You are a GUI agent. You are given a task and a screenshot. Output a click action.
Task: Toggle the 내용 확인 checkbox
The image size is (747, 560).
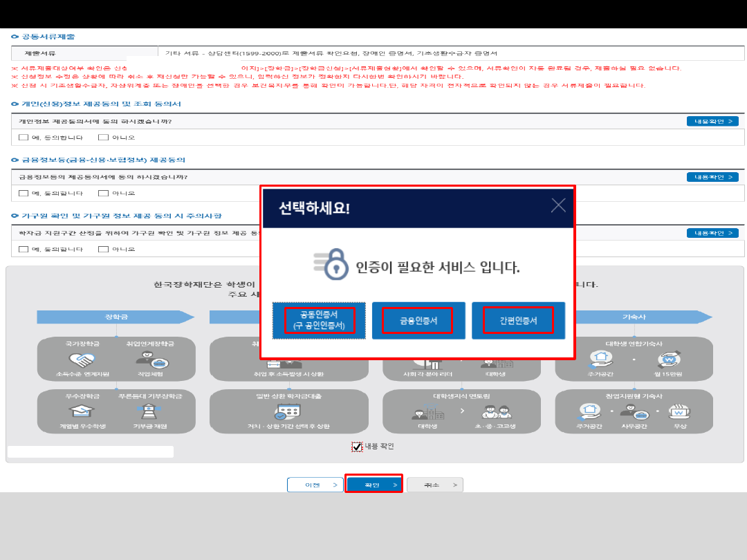click(x=357, y=446)
